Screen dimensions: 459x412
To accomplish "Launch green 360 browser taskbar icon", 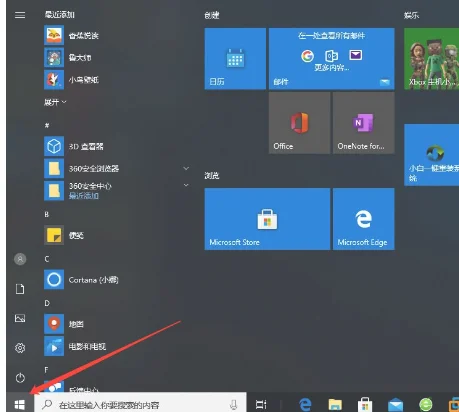I will (x=426, y=405).
